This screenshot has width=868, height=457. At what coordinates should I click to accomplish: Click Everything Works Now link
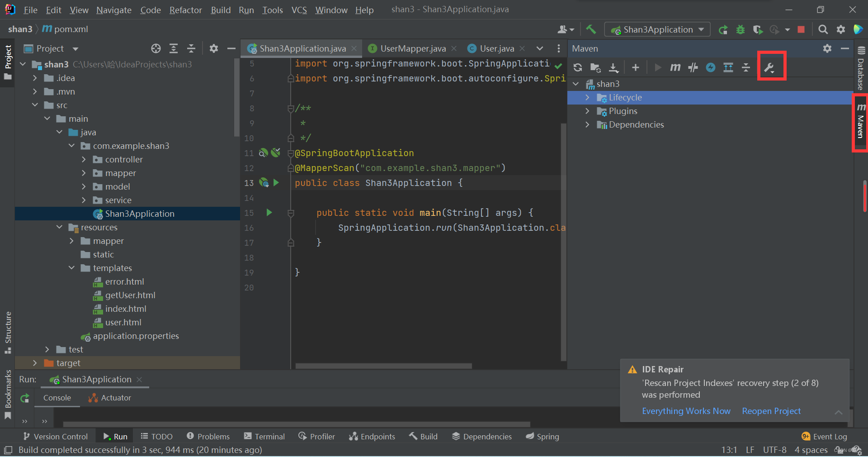click(x=686, y=411)
